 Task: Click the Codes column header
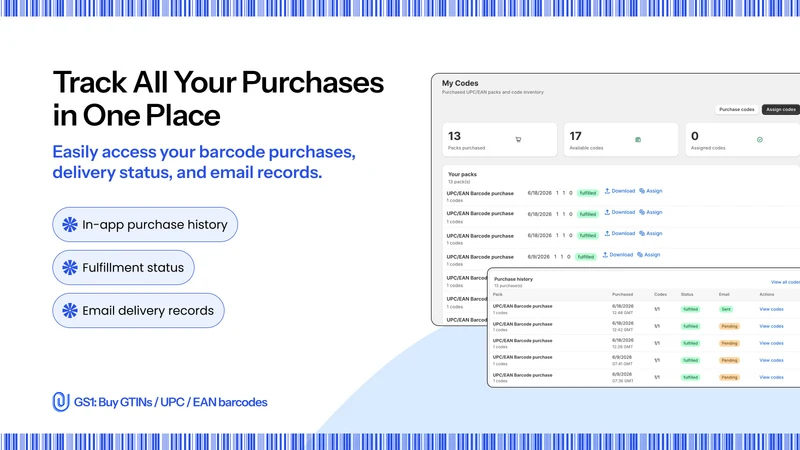[x=660, y=294]
